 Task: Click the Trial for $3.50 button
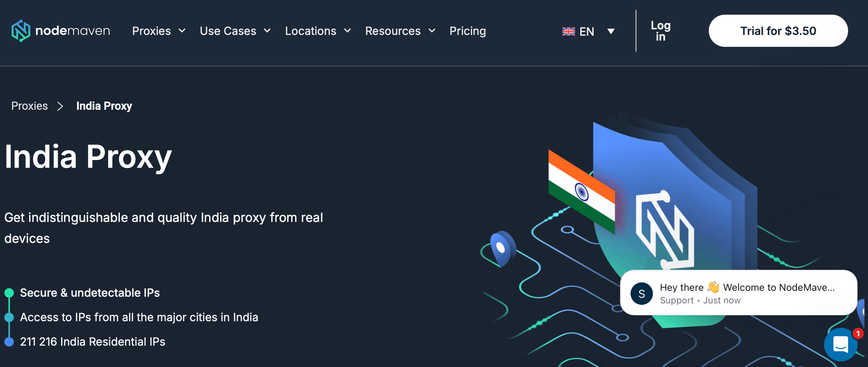pos(778,31)
